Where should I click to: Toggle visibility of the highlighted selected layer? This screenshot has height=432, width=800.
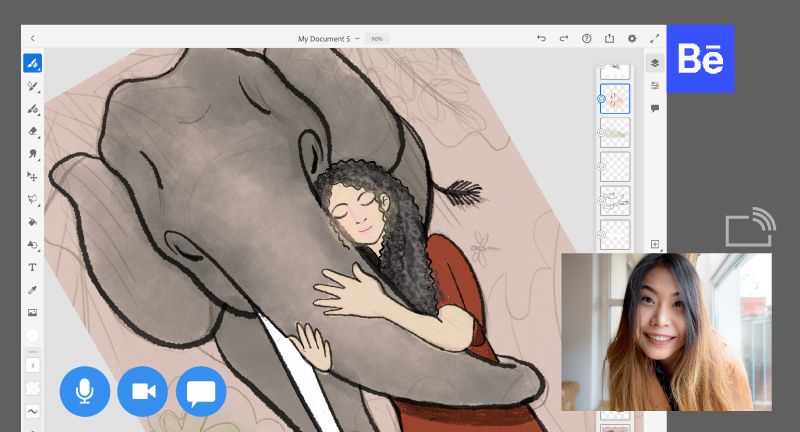coord(601,98)
